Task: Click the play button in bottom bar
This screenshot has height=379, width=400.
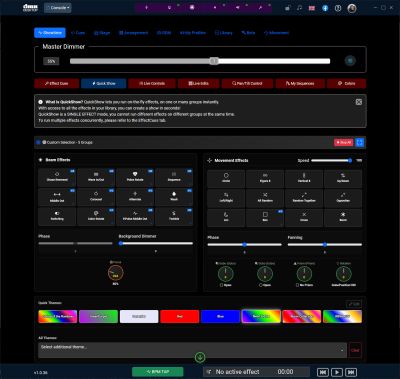Action: point(337,372)
